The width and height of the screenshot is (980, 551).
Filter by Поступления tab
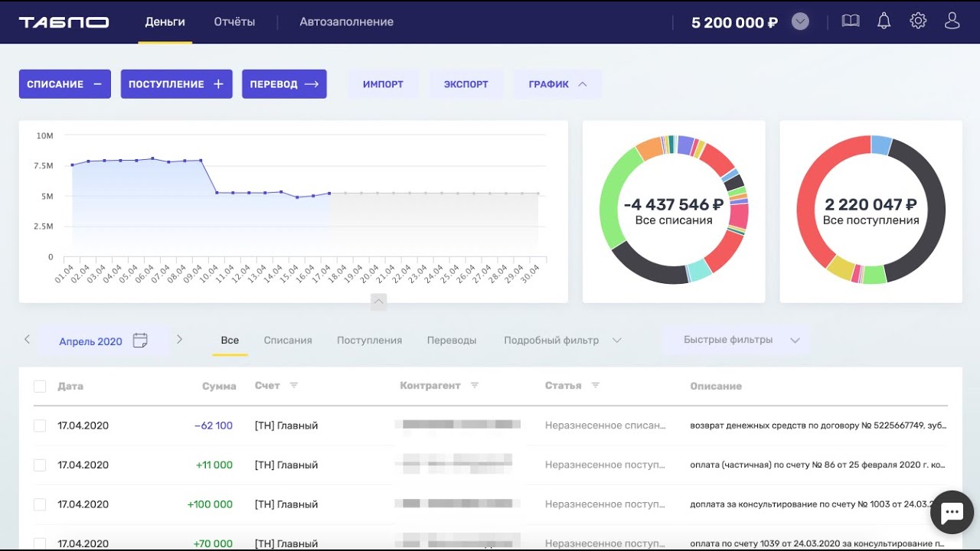pyautogui.click(x=369, y=340)
